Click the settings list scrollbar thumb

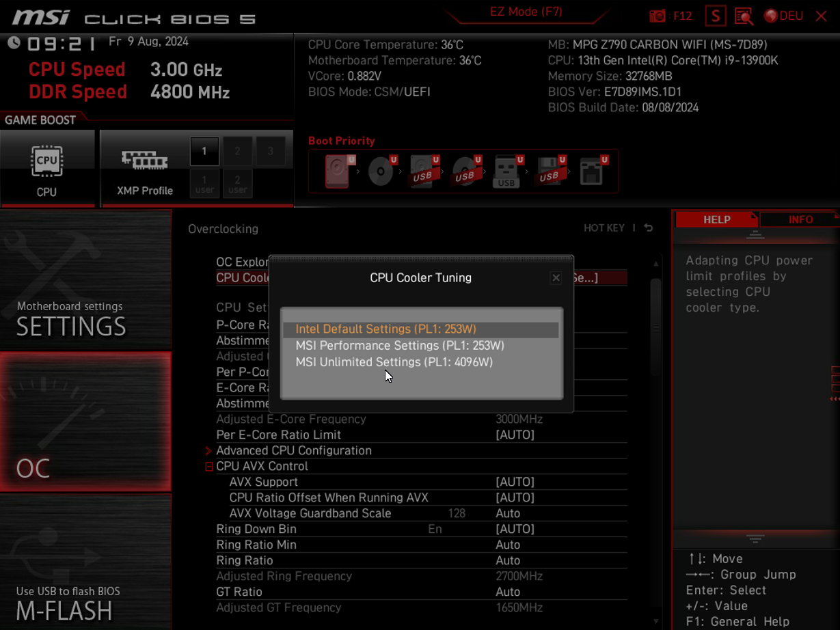click(x=656, y=327)
